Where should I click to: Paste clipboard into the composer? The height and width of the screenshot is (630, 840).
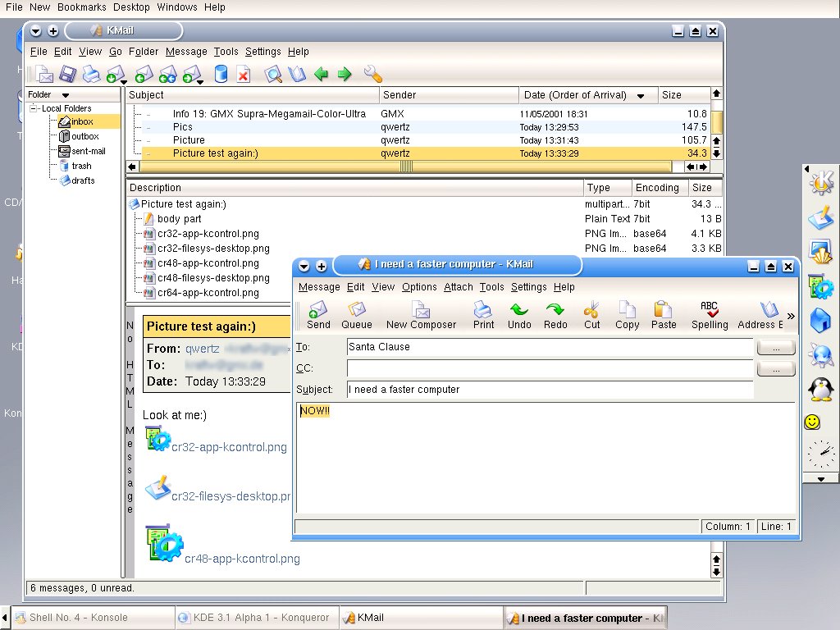(x=664, y=315)
